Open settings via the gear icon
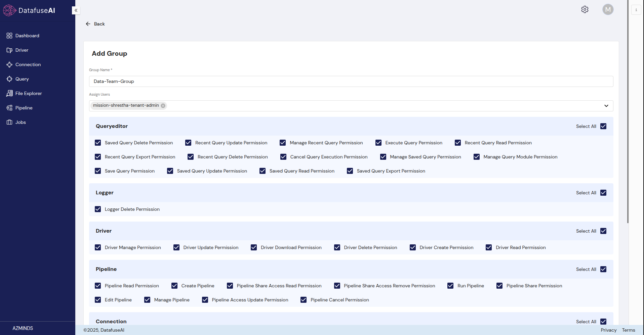The image size is (644, 335). pyautogui.click(x=585, y=10)
